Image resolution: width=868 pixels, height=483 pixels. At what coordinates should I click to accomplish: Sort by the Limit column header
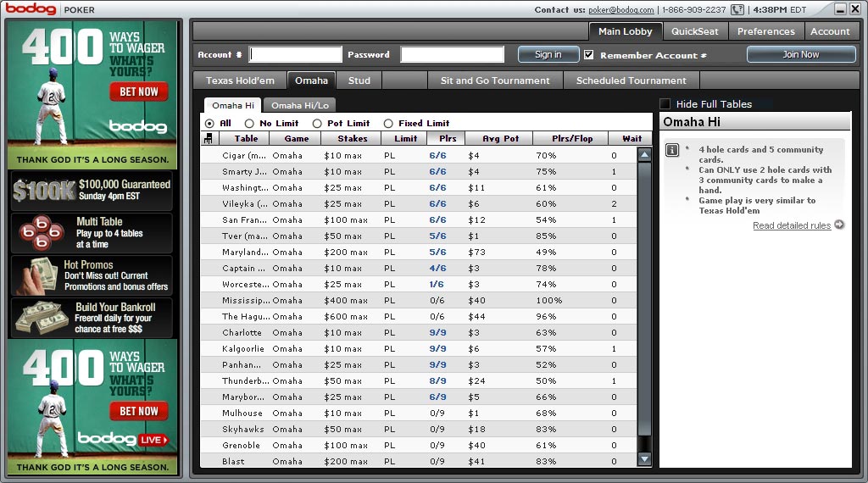pos(406,138)
